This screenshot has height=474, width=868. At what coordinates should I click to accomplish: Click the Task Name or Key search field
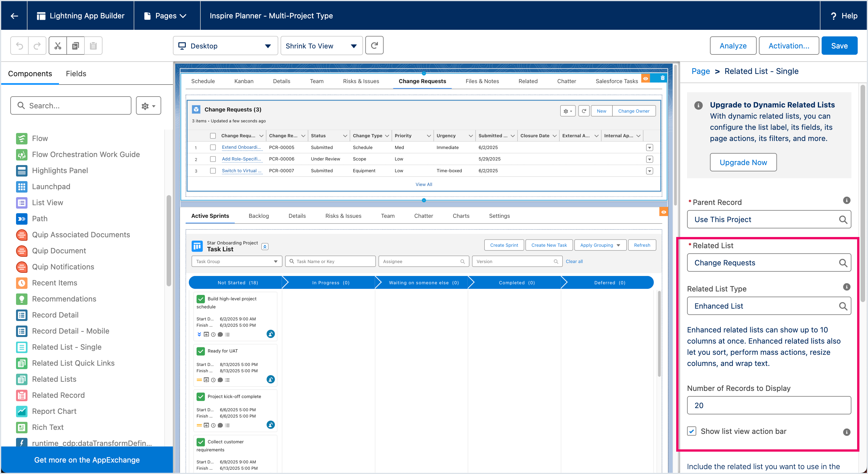pyautogui.click(x=330, y=261)
